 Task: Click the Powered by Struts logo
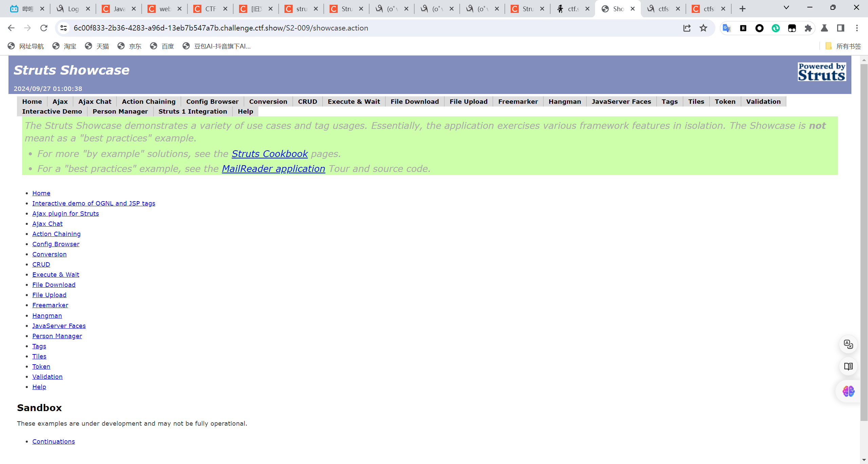tap(822, 72)
